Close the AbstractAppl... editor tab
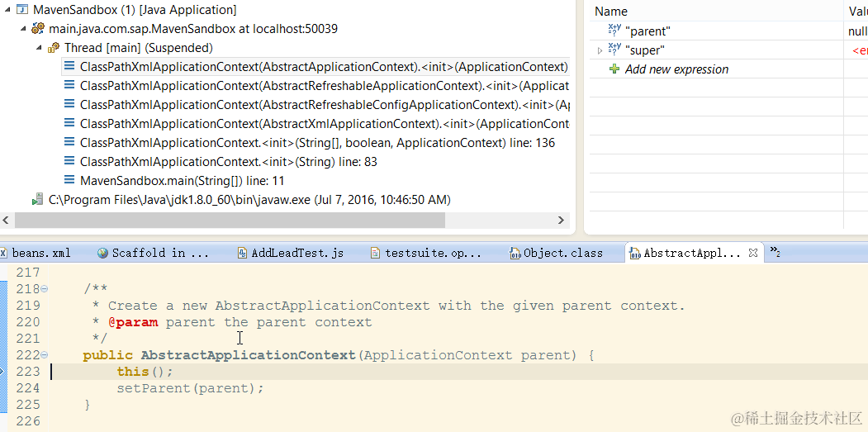The height and width of the screenshot is (432, 868). 753,253
